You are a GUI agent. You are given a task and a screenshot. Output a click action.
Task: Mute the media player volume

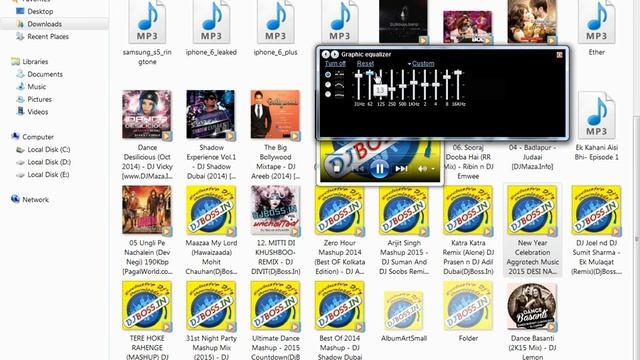pos(422,169)
